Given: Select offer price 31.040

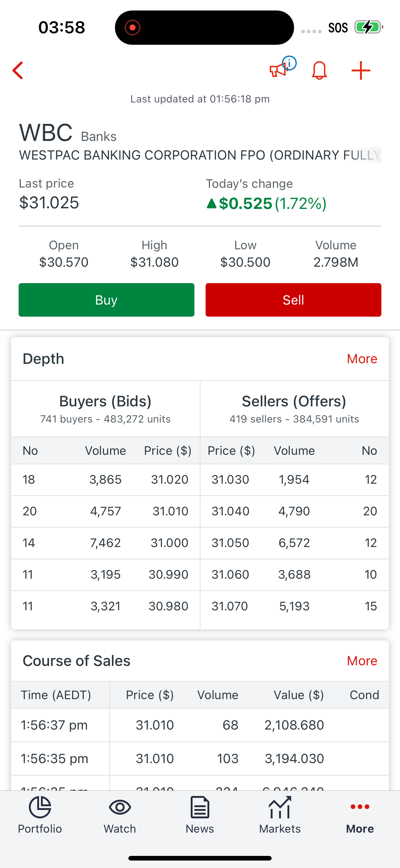Looking at the screenshot, I should 230,511.
